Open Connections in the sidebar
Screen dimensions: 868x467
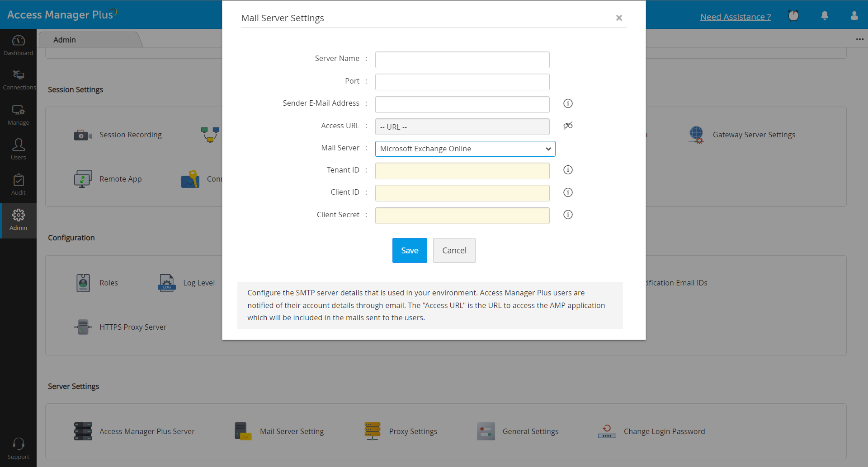tap(18, 79)
